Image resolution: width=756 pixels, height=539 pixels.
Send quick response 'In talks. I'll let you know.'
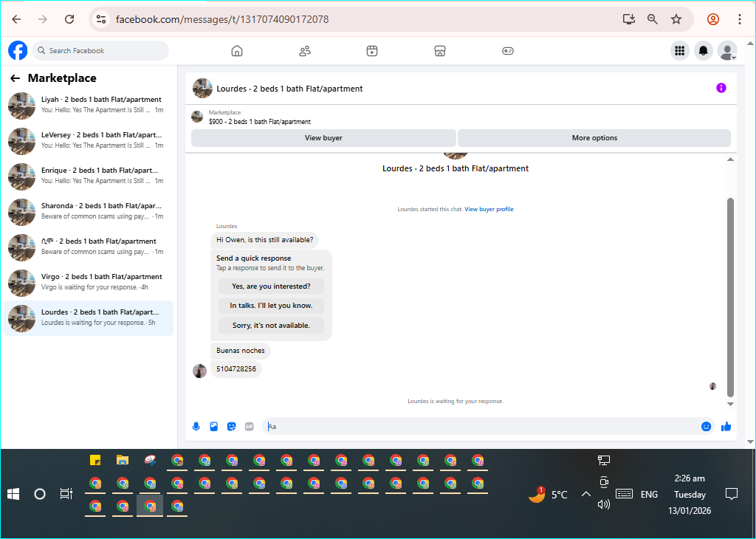(x=271, y=306)
